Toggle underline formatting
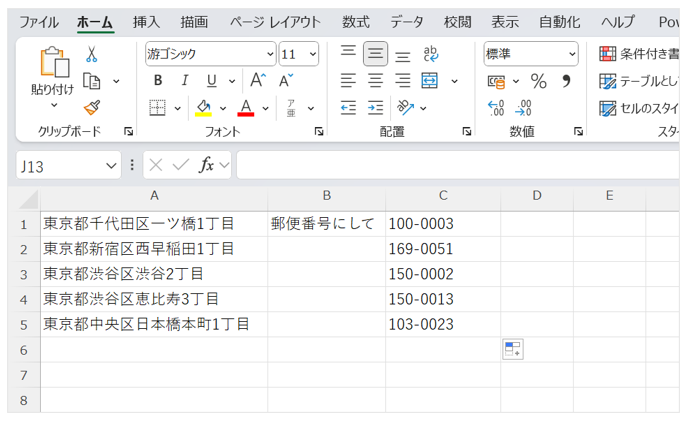Image resolution: width=688 pixels, height=425 pixels. (211, 80)
